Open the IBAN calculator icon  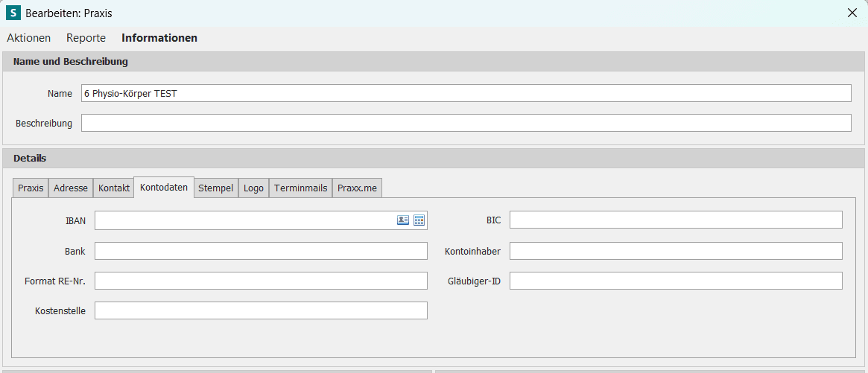click(x=419, y=220)
